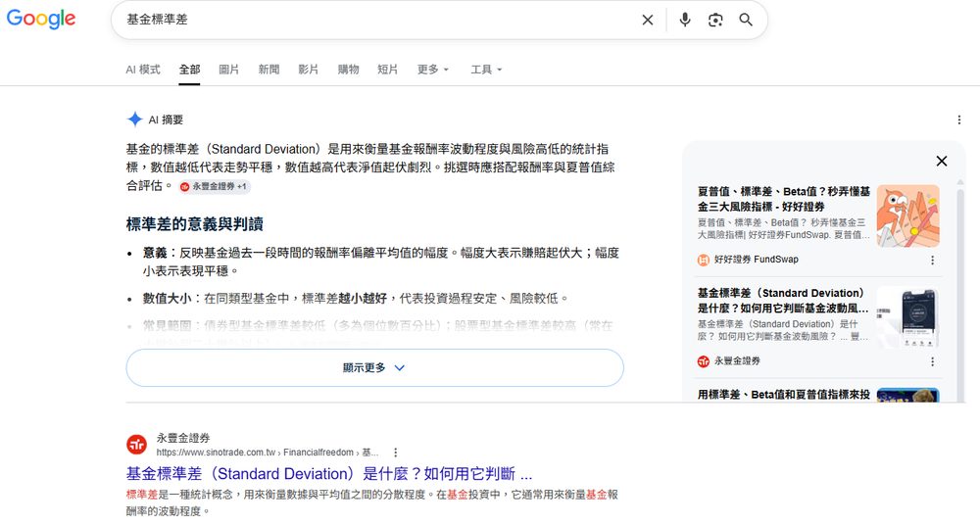
Task: Open AI summary options three-dot menu
Action: pyautogui.click(x=958, y=120)
